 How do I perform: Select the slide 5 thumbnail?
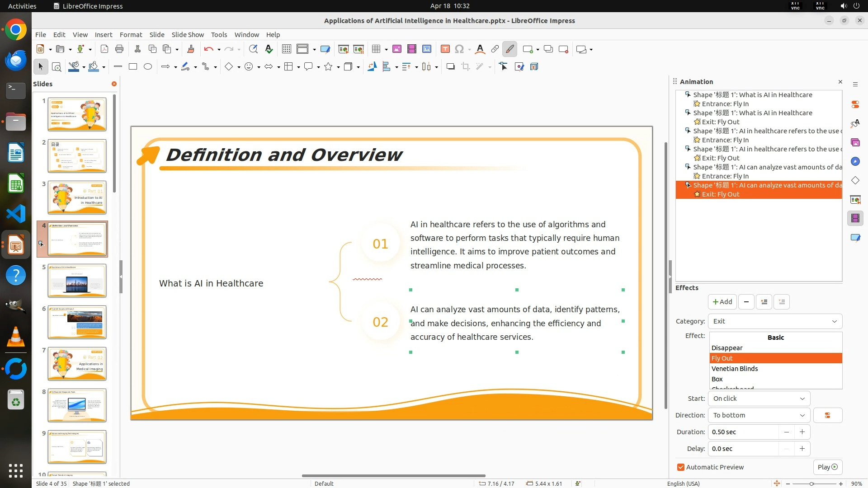click(77, 281)
